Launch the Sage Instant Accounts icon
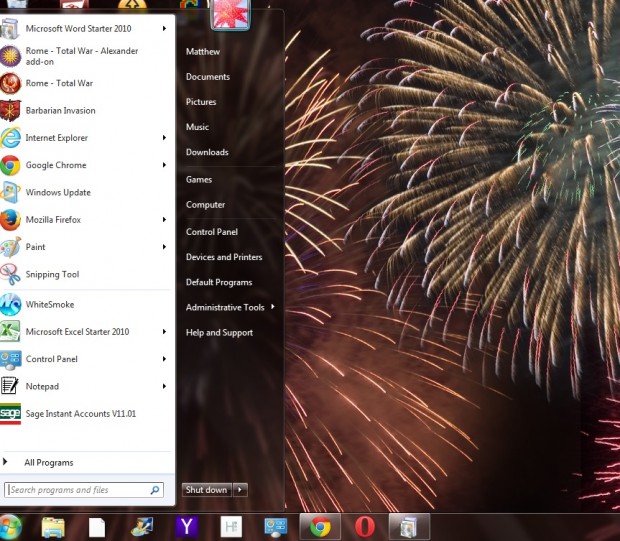620x541 pixels. click(10, 414)
